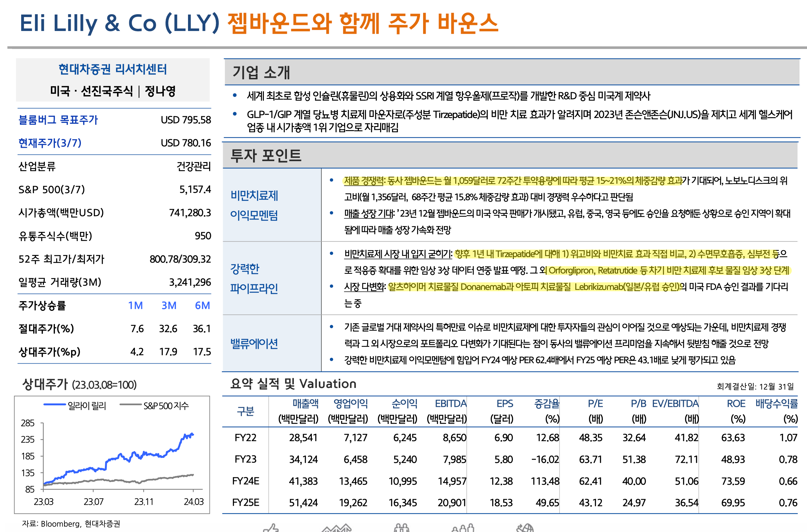807x532 pixels.
Task: Click the EV/EBITDA column header
Action: point(675,404)
